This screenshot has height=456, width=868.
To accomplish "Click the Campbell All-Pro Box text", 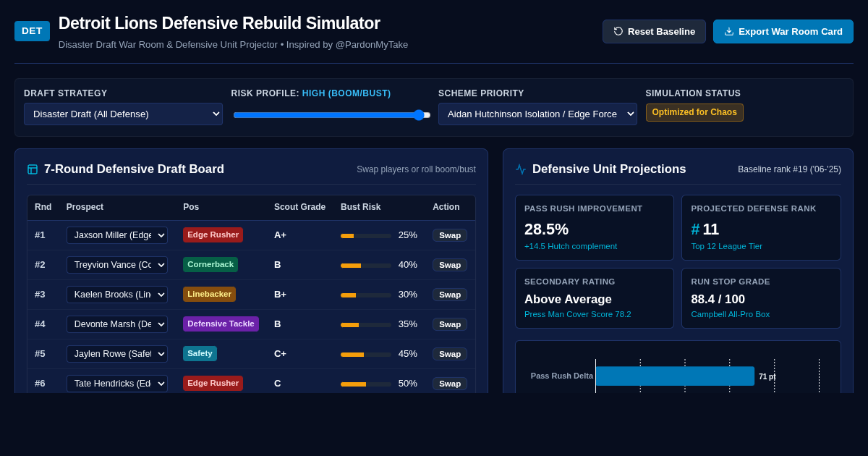I will (x=731, y=314).
